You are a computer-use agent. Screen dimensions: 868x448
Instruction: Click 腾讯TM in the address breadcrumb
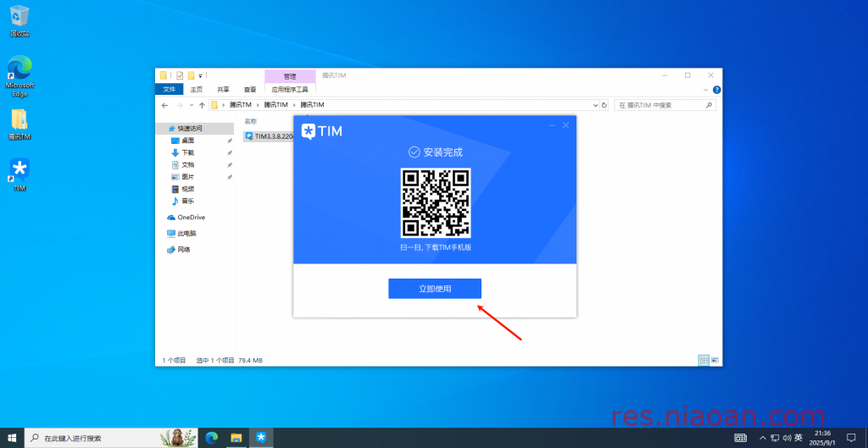point(241,104)
